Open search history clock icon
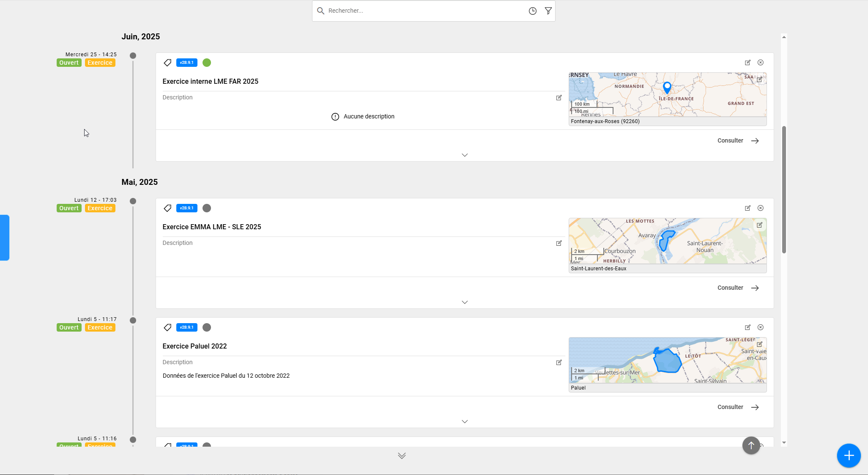The height and width of the screenshot is (475, 868). 532,11
